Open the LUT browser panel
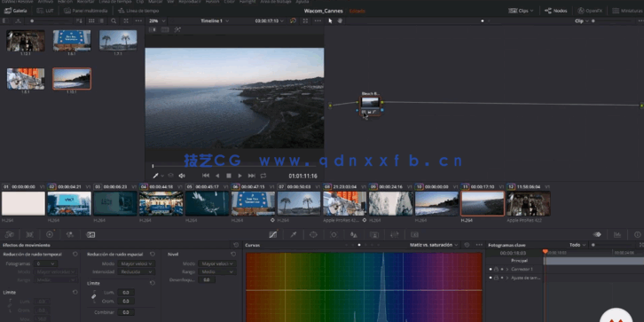This screenshot has height=322, width=644. pyautogui.click(x=44, y=11)
